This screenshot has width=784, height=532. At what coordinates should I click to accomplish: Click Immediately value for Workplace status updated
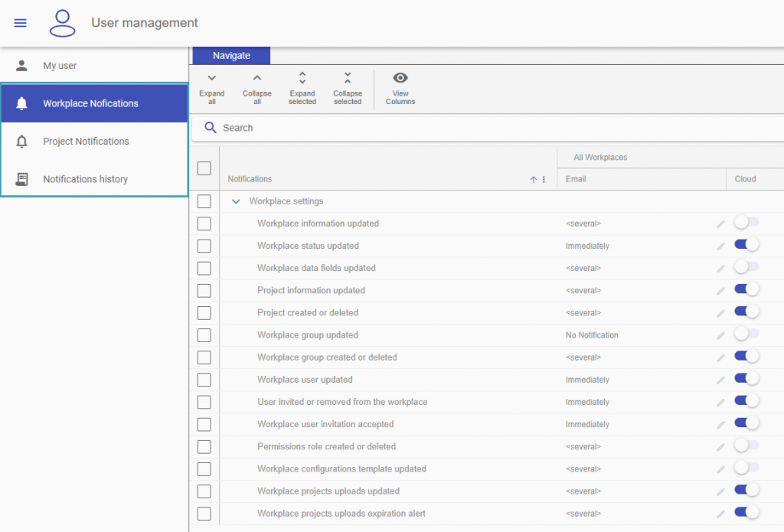tap(587, 246)
